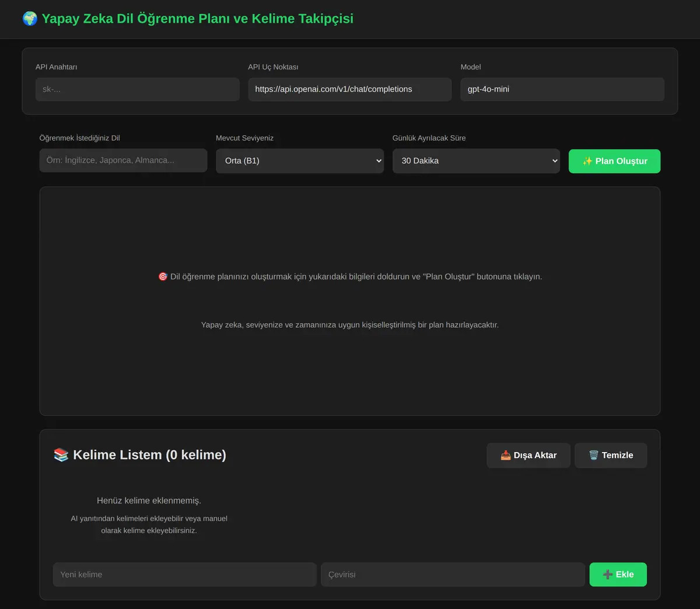Click the globe emoji in page title
The width and height of the screenshot is (700, 609).
[x=30, y=19]
